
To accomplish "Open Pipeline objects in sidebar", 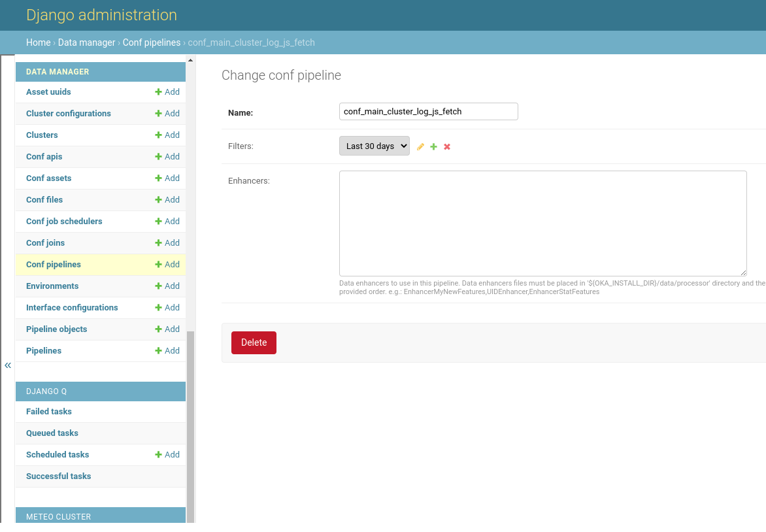I will click(x=56, y=329).
